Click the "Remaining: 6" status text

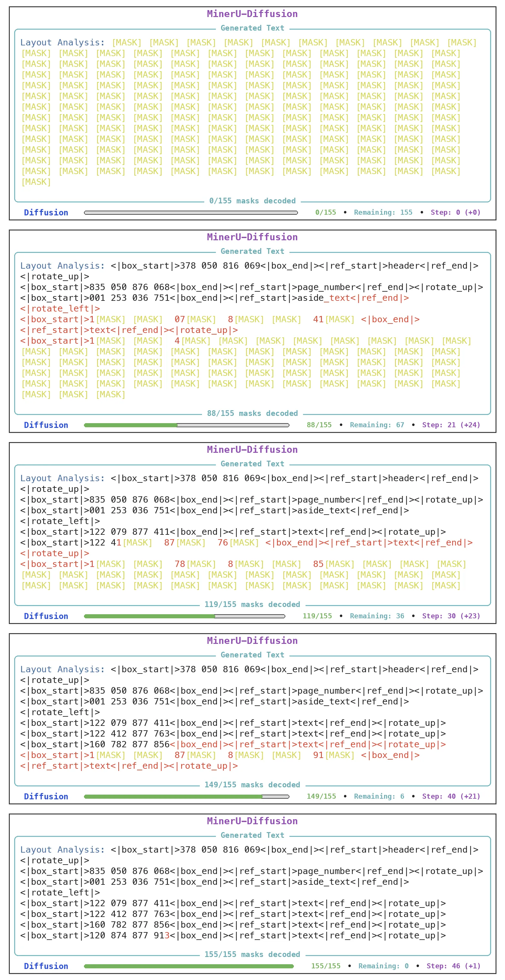pos(379,796)
